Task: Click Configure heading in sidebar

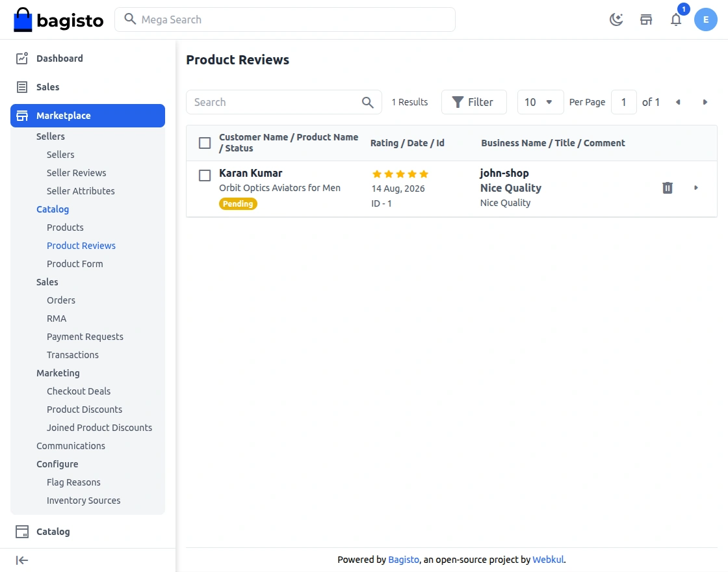Action: pos(57,464)
